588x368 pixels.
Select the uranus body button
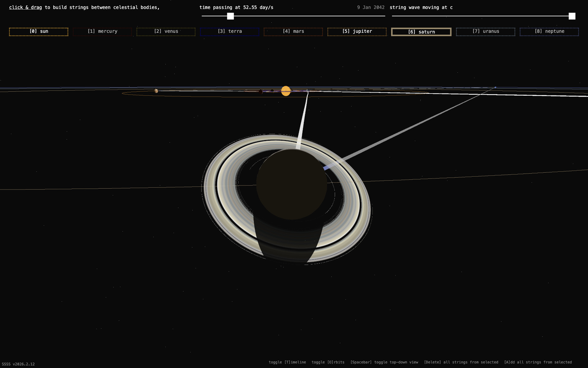[486, 32]
